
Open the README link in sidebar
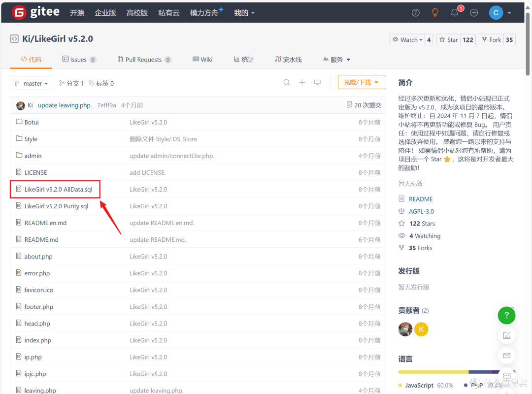point(421,199)
